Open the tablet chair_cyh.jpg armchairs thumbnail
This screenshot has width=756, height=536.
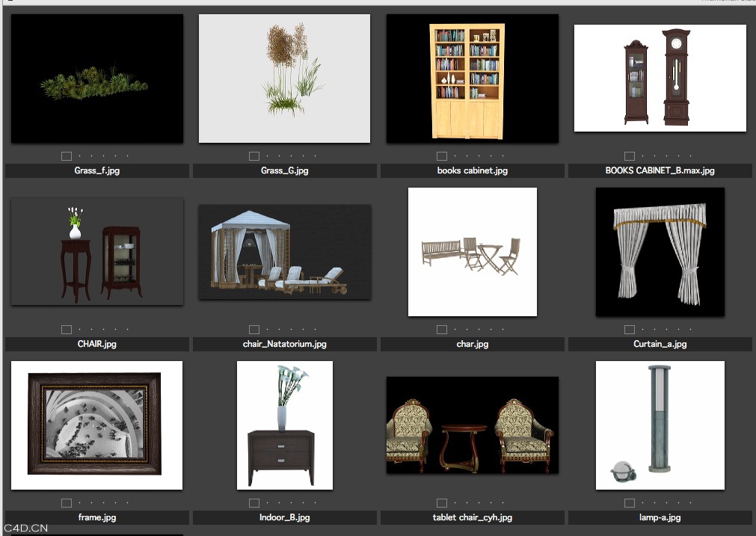[x=473, y=425]
